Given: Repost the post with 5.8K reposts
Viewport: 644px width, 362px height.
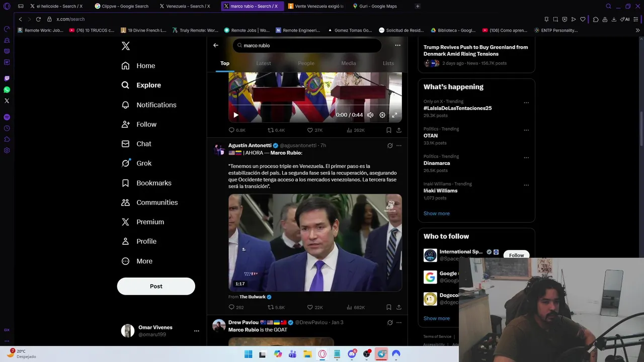Looking at the screenshot, I should pos(276,307).
